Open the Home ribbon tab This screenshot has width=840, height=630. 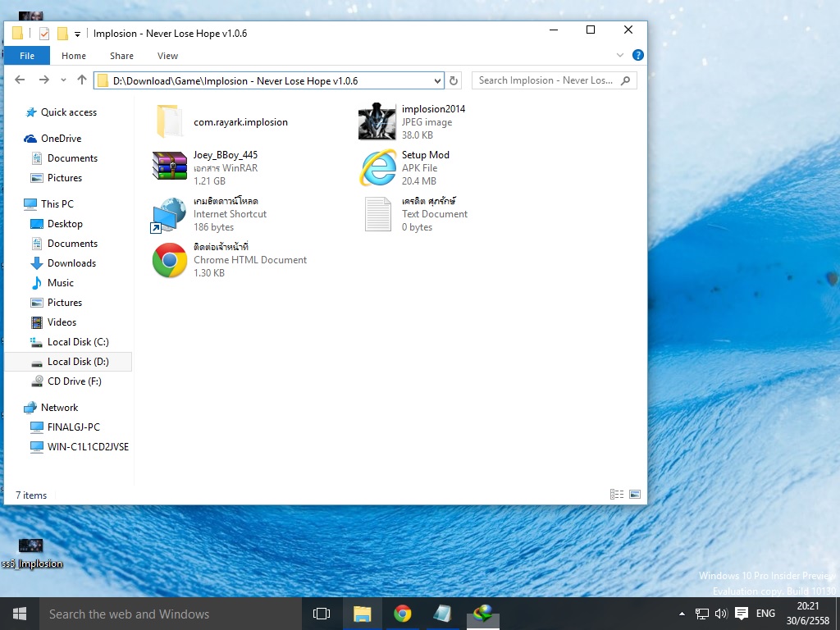[x=73, y=56]
